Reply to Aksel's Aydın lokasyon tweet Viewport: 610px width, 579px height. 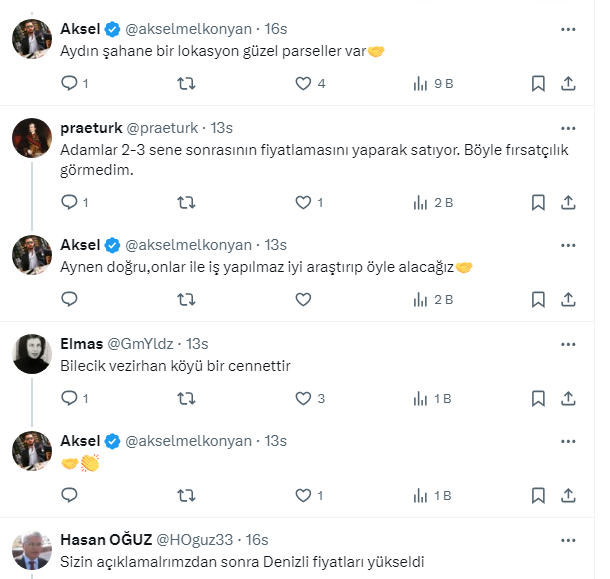[70, 85]
